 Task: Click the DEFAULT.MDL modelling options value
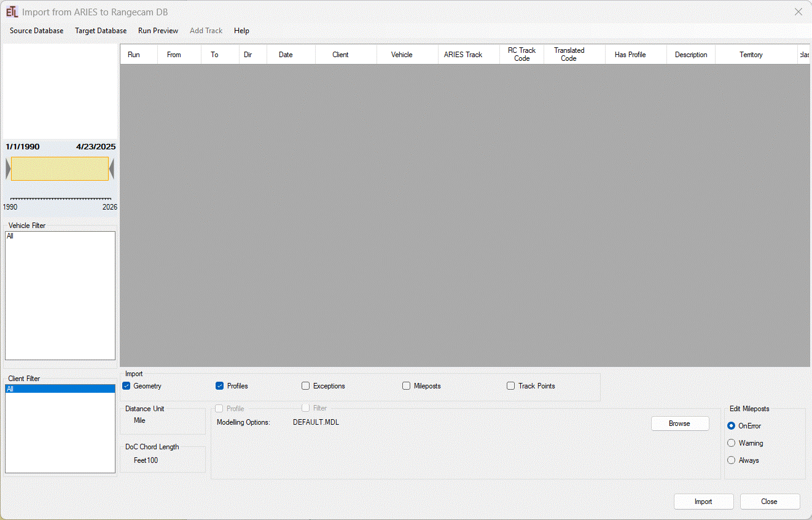[316, 422]
